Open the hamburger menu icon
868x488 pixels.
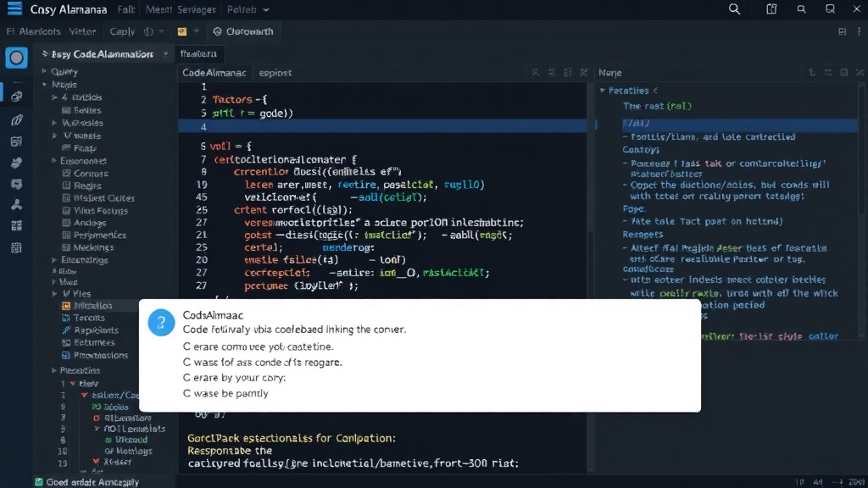coord(14,8)
